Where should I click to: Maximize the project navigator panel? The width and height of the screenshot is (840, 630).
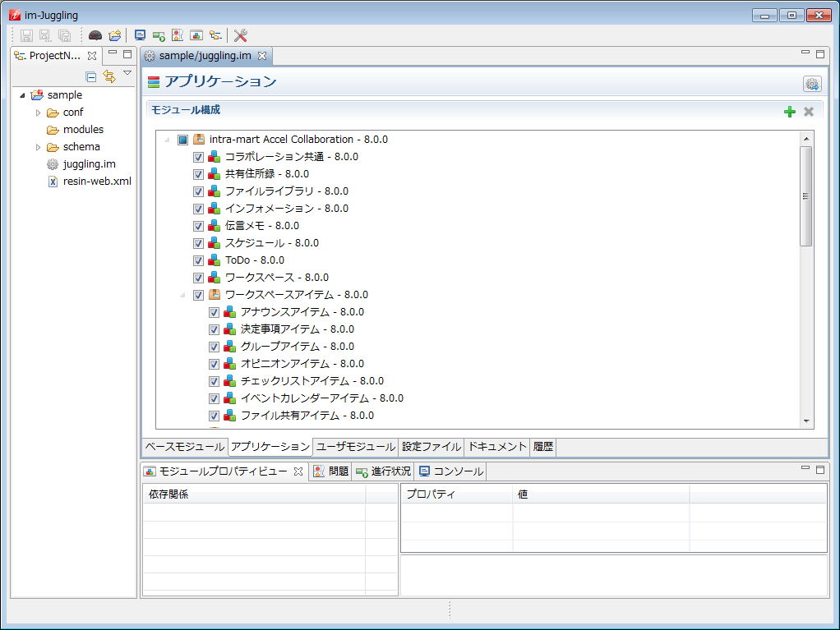[127, 53]
